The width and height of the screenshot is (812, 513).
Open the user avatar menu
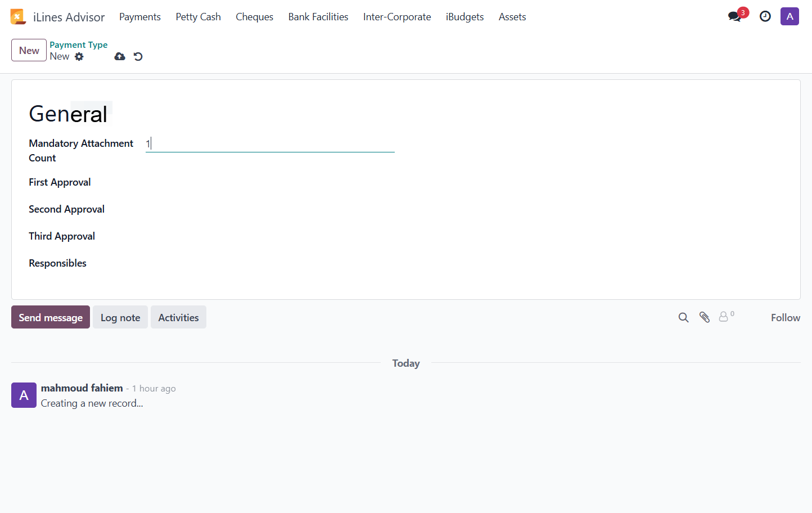(x=790, y=16)
